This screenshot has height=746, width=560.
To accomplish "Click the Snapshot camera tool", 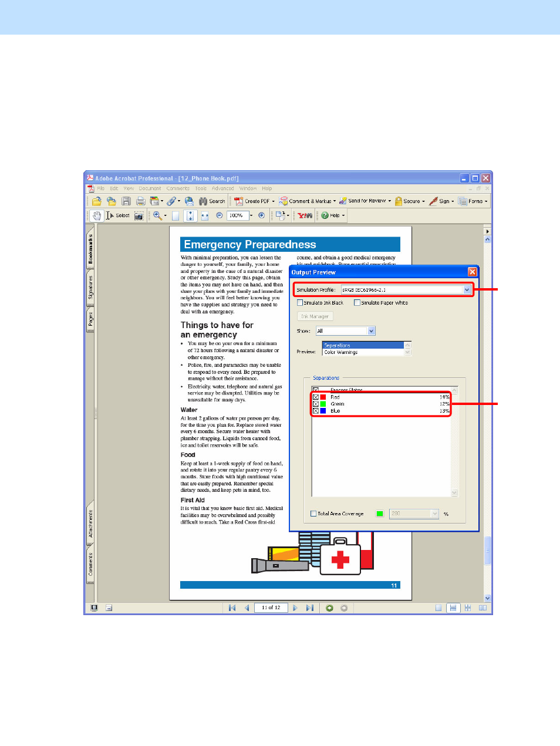I will [139, 215].
